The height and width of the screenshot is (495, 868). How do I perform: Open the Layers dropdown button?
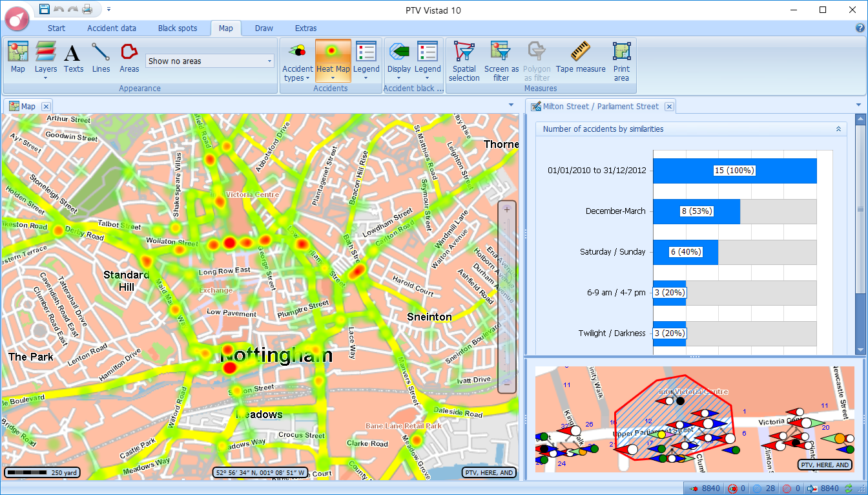pyautogui.click(x=46, y=61)
